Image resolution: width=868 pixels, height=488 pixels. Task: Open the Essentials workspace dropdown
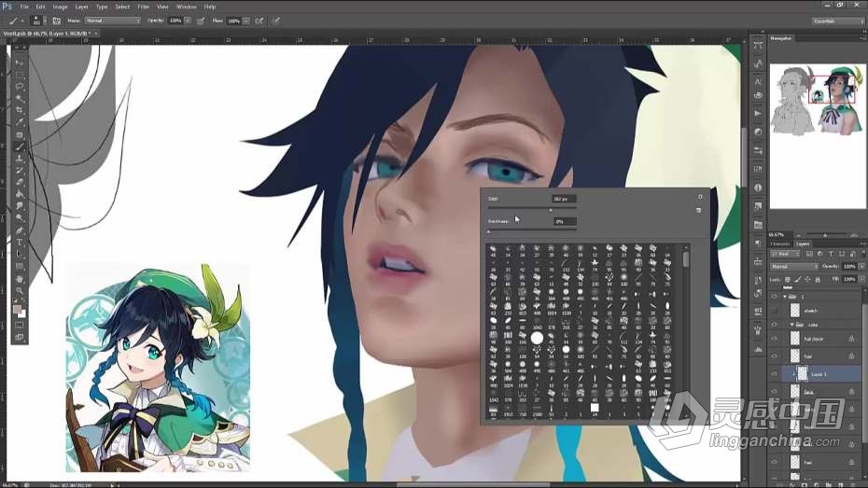(838, 21)
